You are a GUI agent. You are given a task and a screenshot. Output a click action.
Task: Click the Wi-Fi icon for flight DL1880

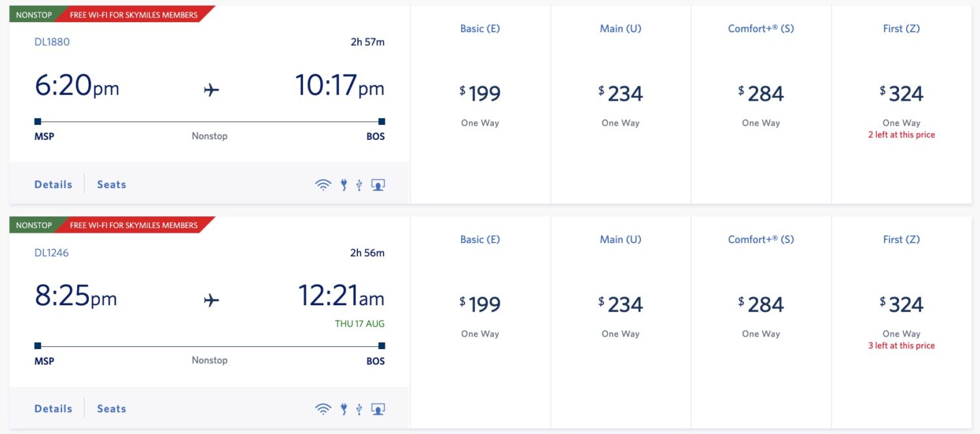point(323,184)
